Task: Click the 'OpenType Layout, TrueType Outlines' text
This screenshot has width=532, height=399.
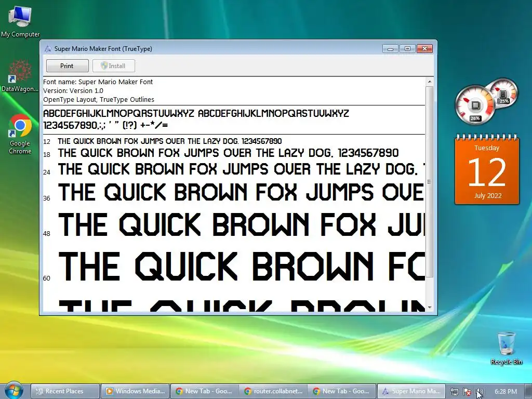Action: point(99,99)
